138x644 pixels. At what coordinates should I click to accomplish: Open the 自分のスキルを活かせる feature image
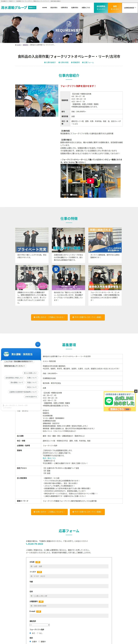[105, 277]
